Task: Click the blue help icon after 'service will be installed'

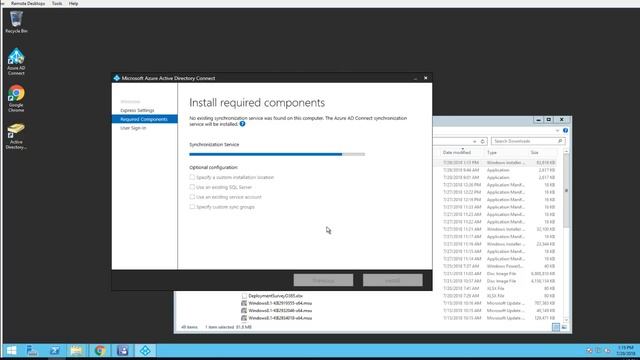Action: pos(242,124)
